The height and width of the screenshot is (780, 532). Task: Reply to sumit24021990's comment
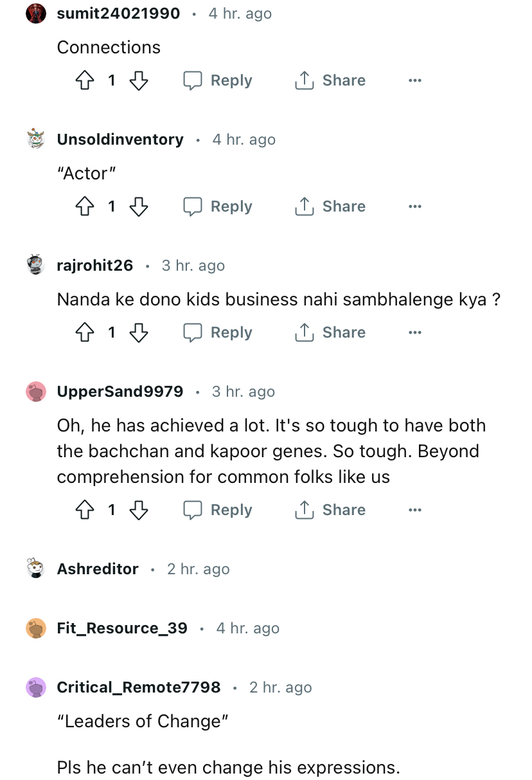(x=218, y=80)
